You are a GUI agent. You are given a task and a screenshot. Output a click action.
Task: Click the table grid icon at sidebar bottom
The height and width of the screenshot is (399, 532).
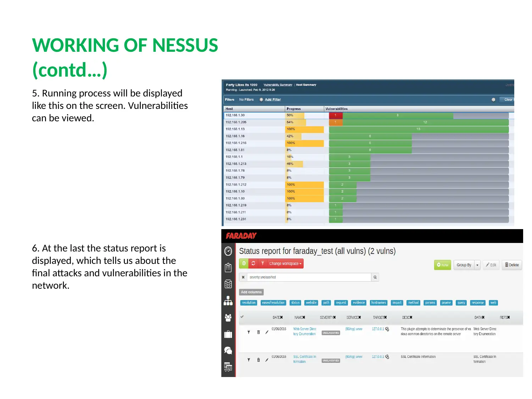228,367
